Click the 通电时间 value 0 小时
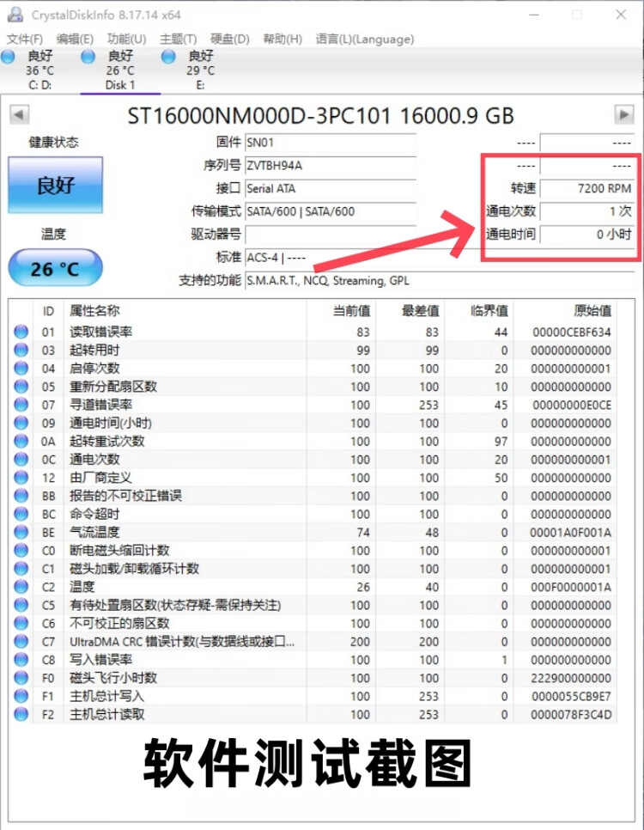The image size is (644, 830). coord(586,235)
